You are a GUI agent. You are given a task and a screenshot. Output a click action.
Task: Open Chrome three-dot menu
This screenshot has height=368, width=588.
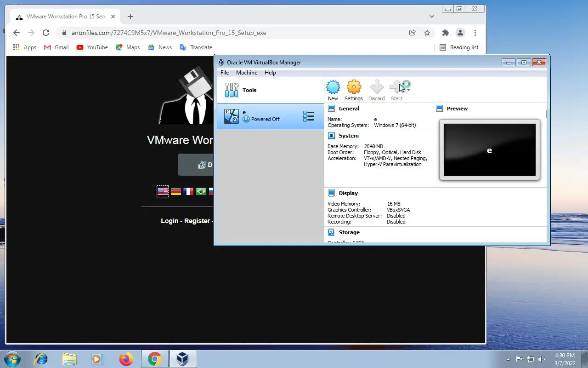pyautogui.click(x=475, y=33)
